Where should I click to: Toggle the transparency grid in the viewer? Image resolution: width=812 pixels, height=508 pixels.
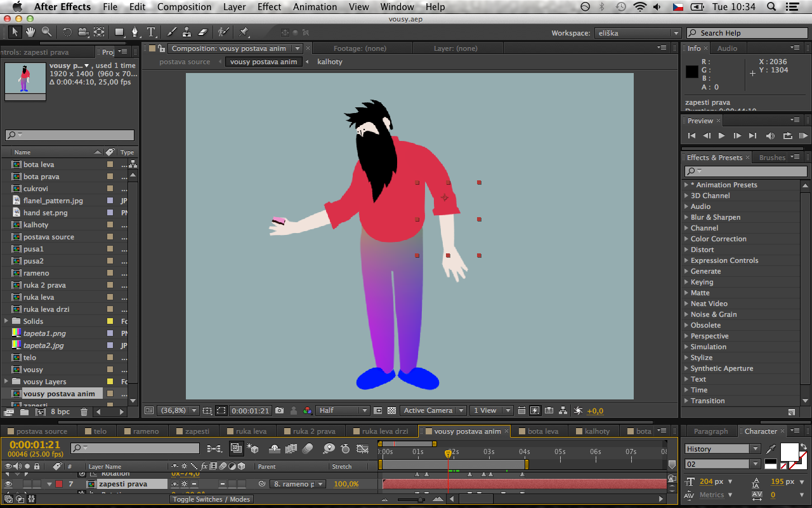[x=391, y=411]
